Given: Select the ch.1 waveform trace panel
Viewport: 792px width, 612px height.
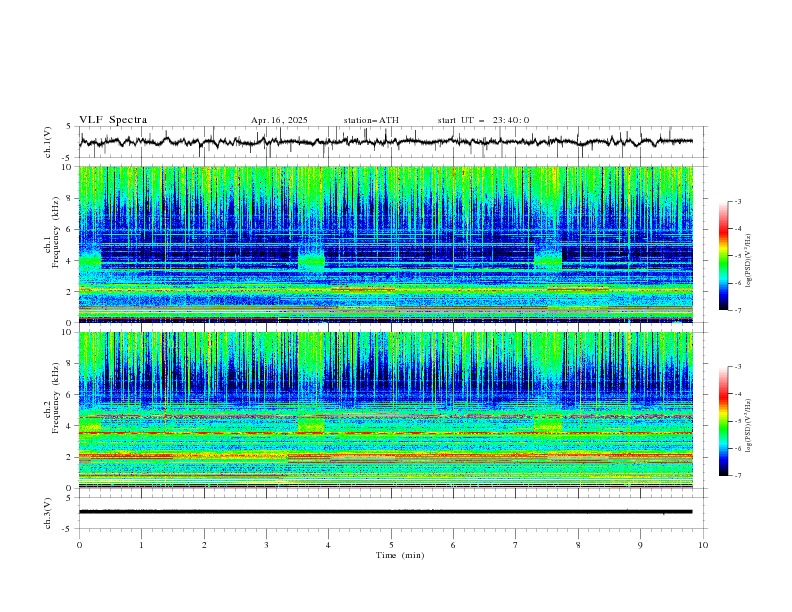Looking at the screenshot, I should pos(393,142).
